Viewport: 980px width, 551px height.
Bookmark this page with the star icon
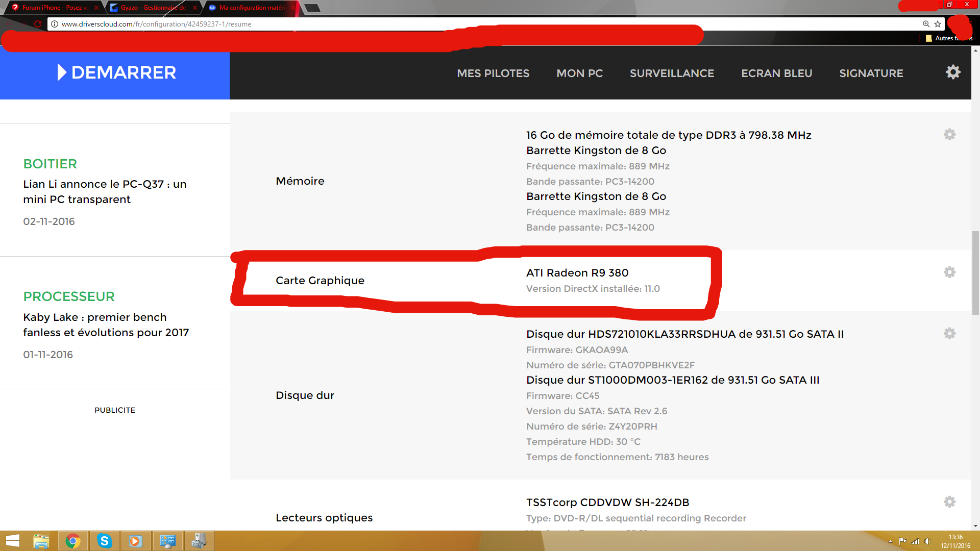click(x=938, y=24)
